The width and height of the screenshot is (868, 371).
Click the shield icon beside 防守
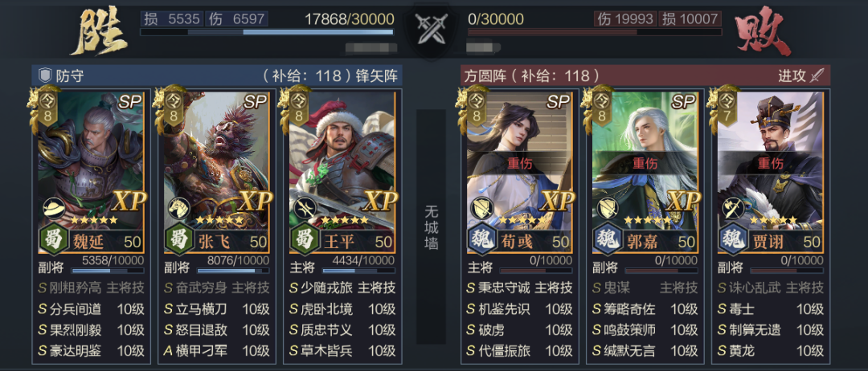pos(45,75)
